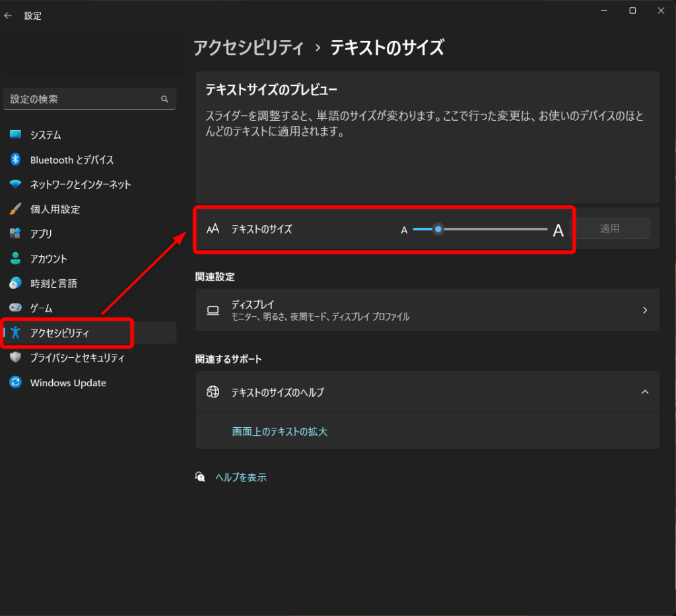This screenshot has width=676, height=616.
Task: Click the text size slider handle
Action: pyautogui.click(x=438, y=229)
